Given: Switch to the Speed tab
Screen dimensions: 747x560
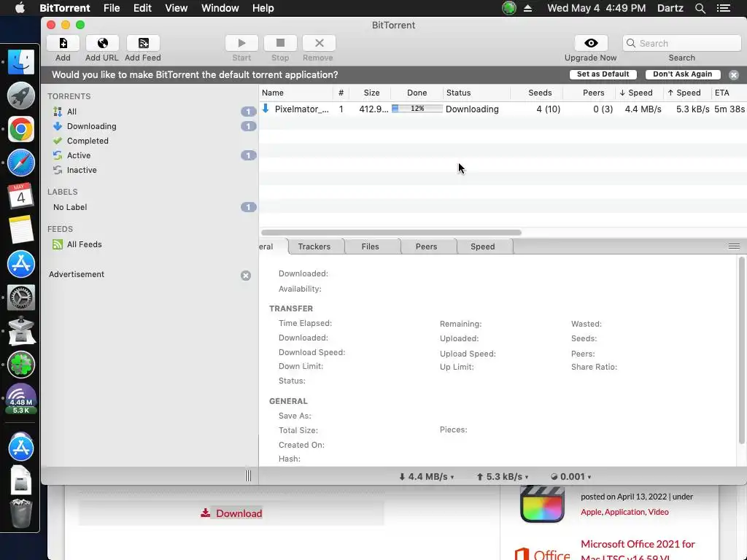Looking at the screenshot, I should pyautogui.click(x=483, y=246).
